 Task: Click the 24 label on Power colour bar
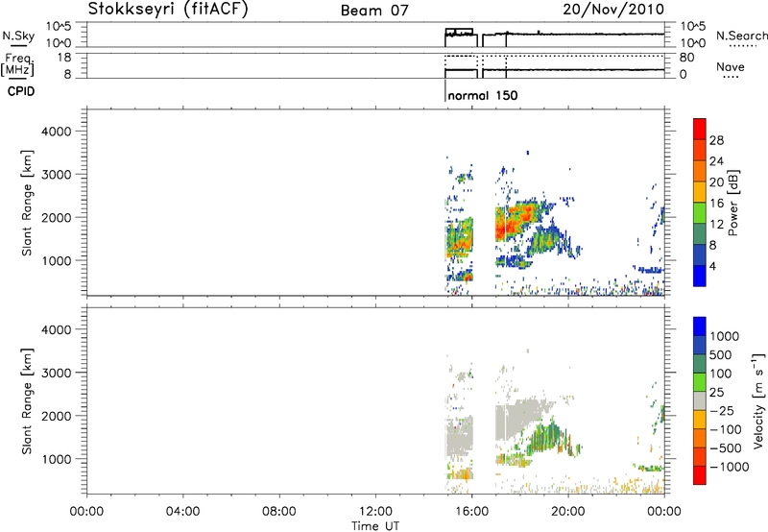point(716,161)
